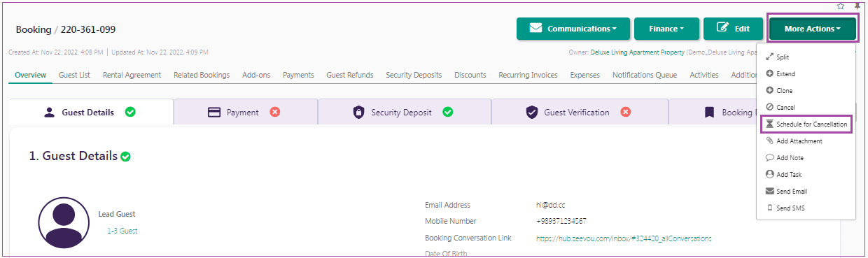Click the hourglass Schedule for Cancellation icon
The height and width of the screenshot is (258, 868).
[x=770, y=124]
